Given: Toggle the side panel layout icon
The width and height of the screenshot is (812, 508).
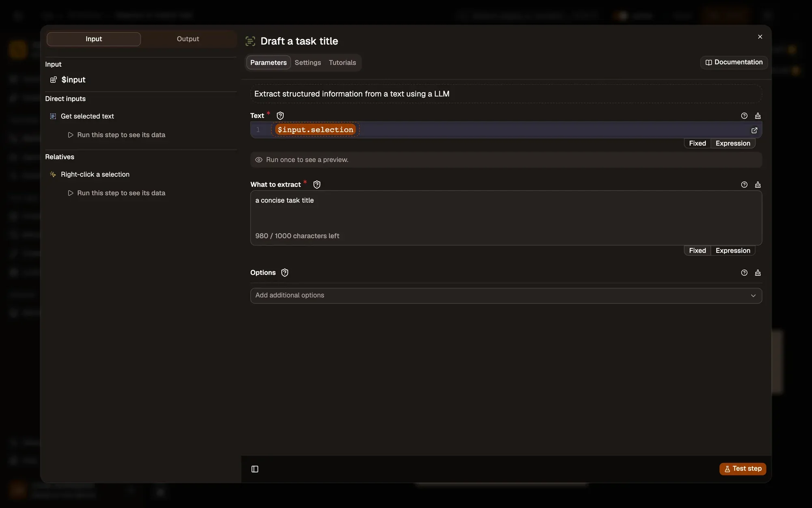Looking at the screenshot, I should [255, 469].
